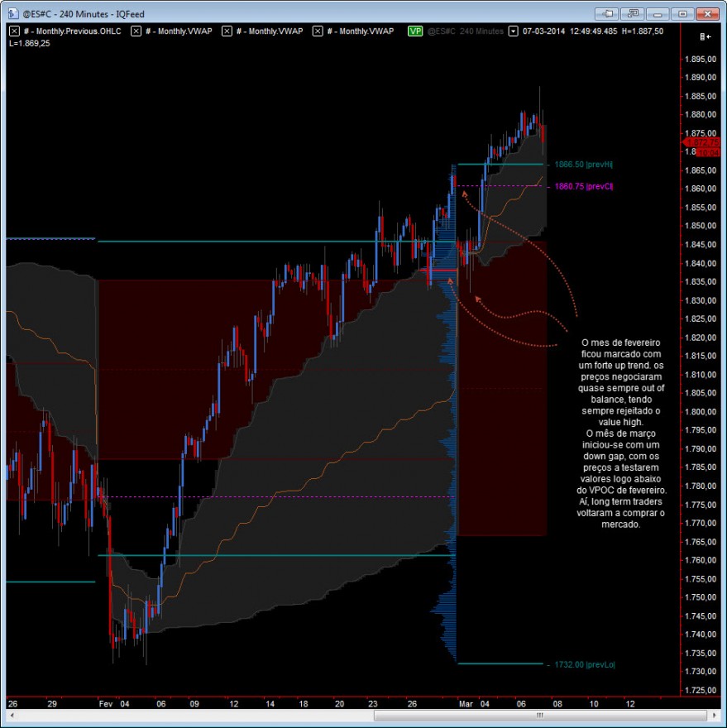Image resolution: width=727 pixels, height=728 pixels.
Task: Click the 1.850,00 price axis label
Action: [701, 226]
